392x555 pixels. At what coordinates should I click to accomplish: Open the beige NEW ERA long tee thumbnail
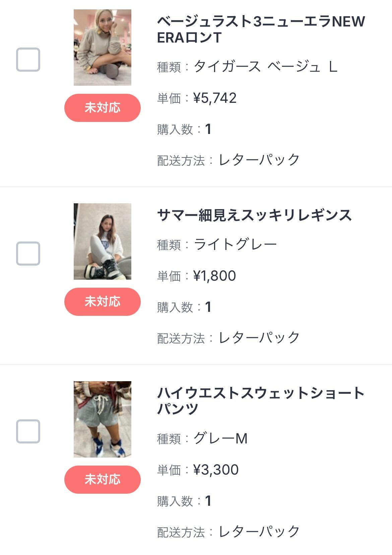[x=103, y=48]
